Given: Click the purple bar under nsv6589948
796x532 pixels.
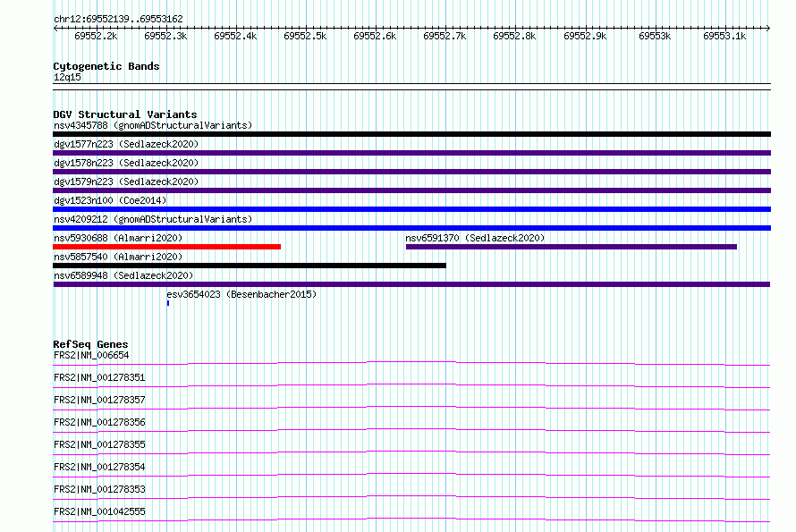Looking at the screenshot, I should point(411,284).
